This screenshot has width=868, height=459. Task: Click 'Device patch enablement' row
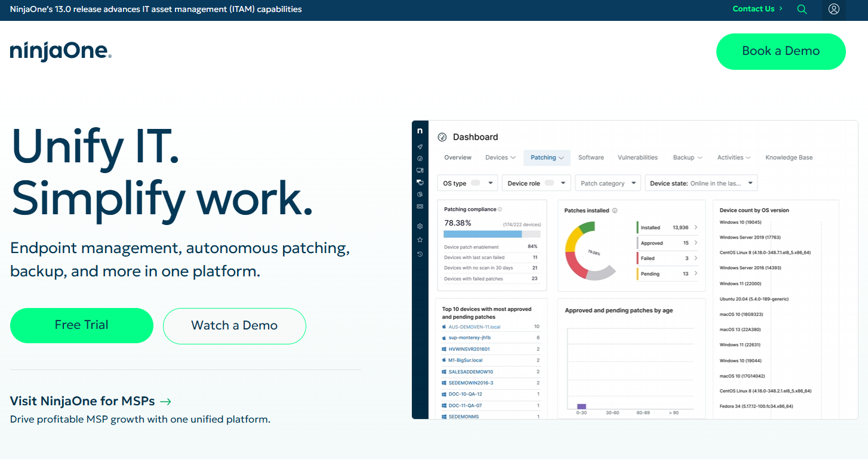pos(491,247)
